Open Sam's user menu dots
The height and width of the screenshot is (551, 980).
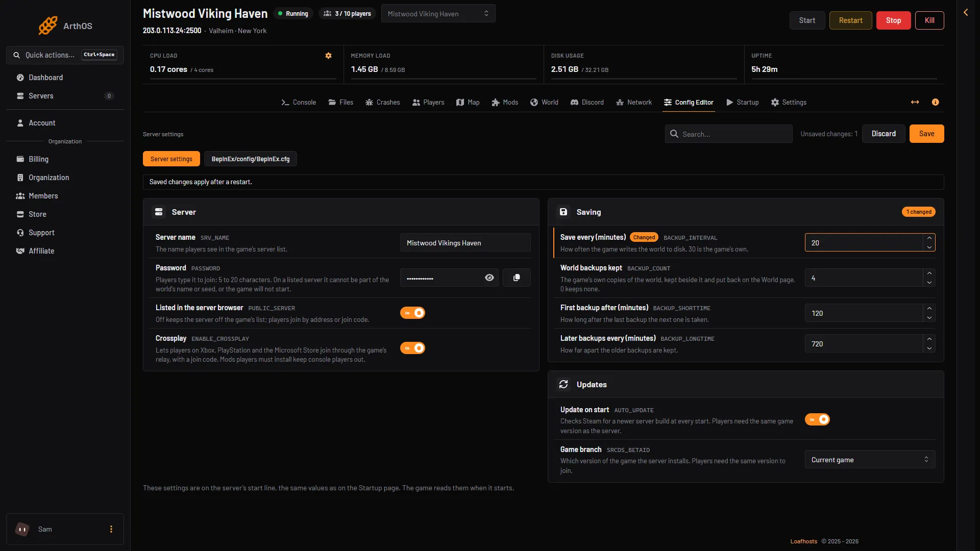(x=111, y=529)
